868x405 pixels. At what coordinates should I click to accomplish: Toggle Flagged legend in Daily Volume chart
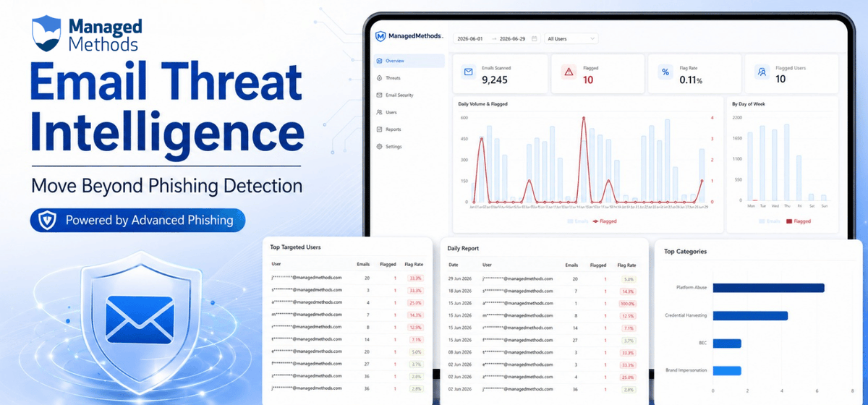coord(605,221)
